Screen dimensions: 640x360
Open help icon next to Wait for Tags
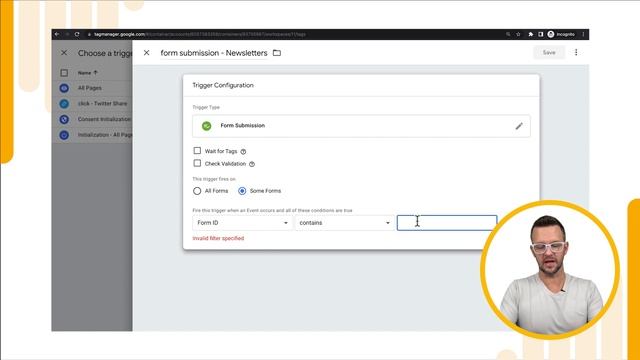pos(243,151)
